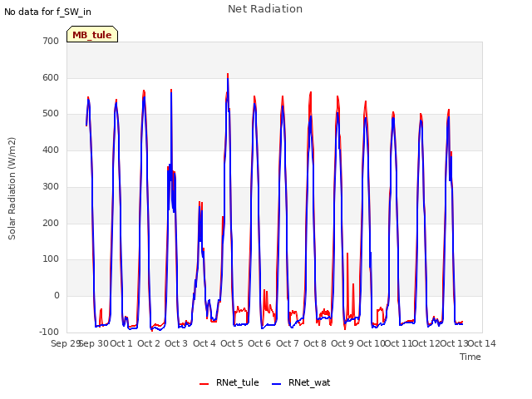Click the Oct 4 x-axis date label
Image resolution: width=532 pixels, height=399 pixels.
204,343
